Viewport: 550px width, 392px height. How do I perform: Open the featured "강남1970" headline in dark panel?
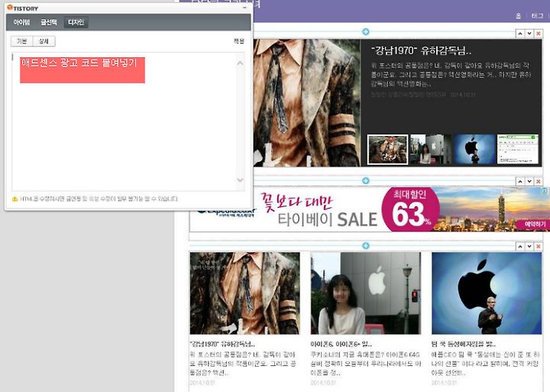pyautogui.click(x=421, y=51)
